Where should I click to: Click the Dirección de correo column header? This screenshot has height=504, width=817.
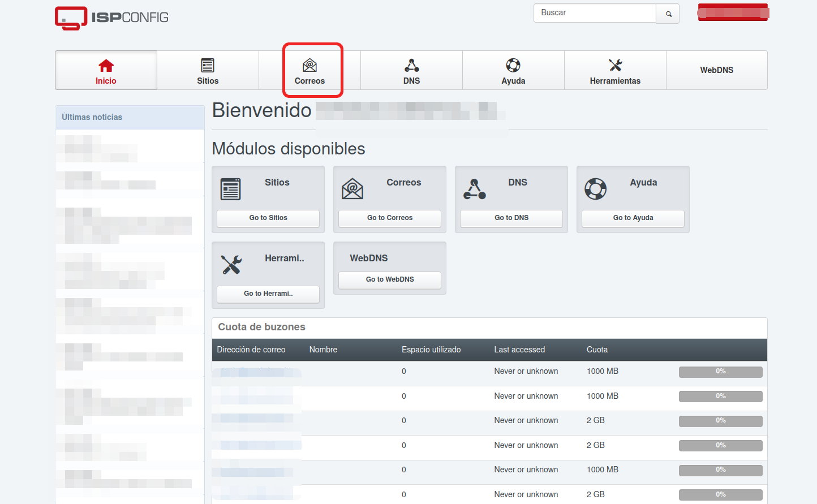point(251,350)
